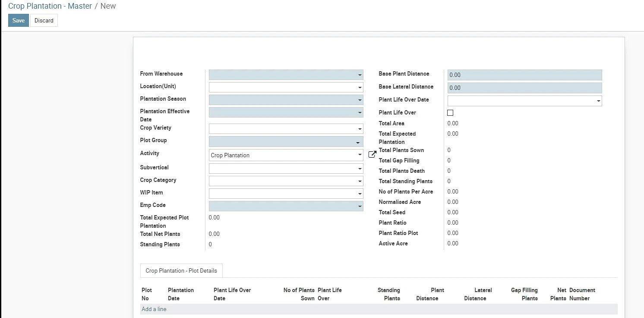644x318 pixels.
Task: Open external link icon beside Activity field
Action: 372,154
